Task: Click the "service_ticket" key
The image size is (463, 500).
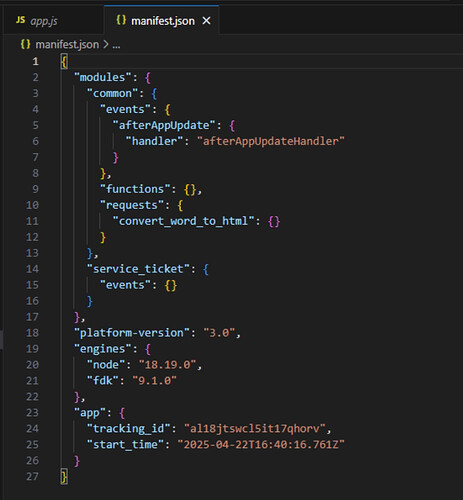Action: [x=138, y=269]
